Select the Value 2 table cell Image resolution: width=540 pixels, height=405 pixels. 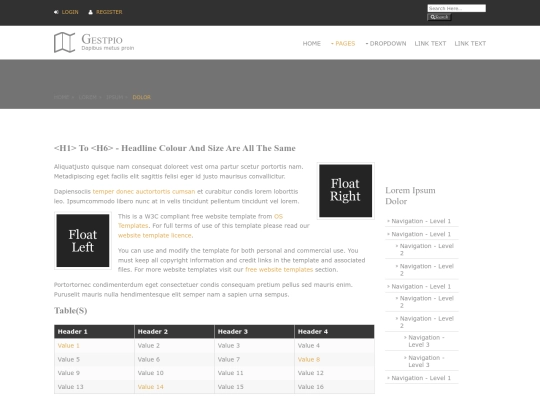tap(174, 345)
